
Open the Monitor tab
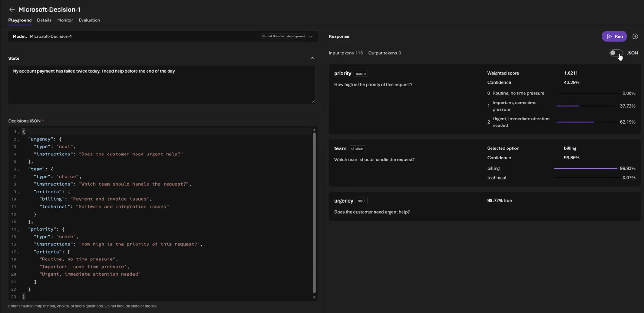pyautogui.click(x=65, y=20)
